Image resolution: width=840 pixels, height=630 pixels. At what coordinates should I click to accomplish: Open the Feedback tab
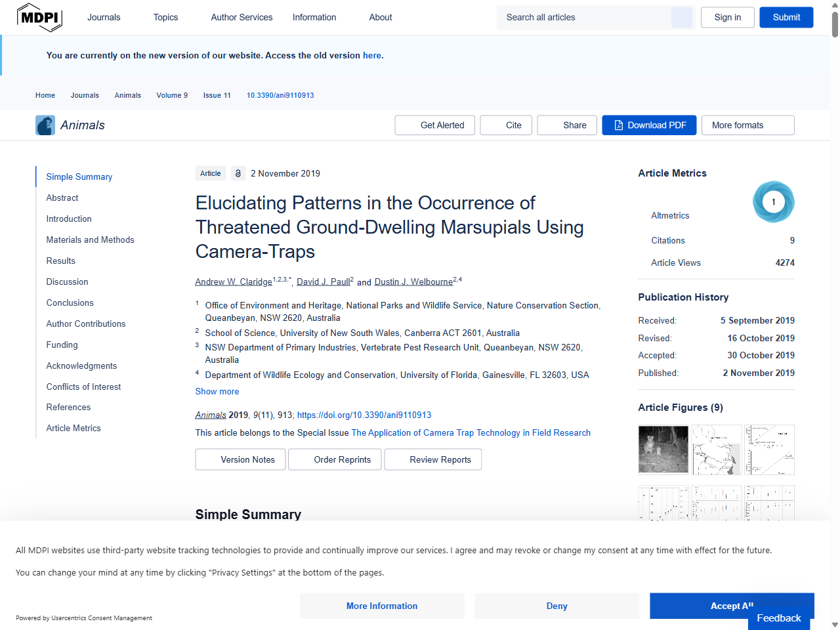(778, 618)
